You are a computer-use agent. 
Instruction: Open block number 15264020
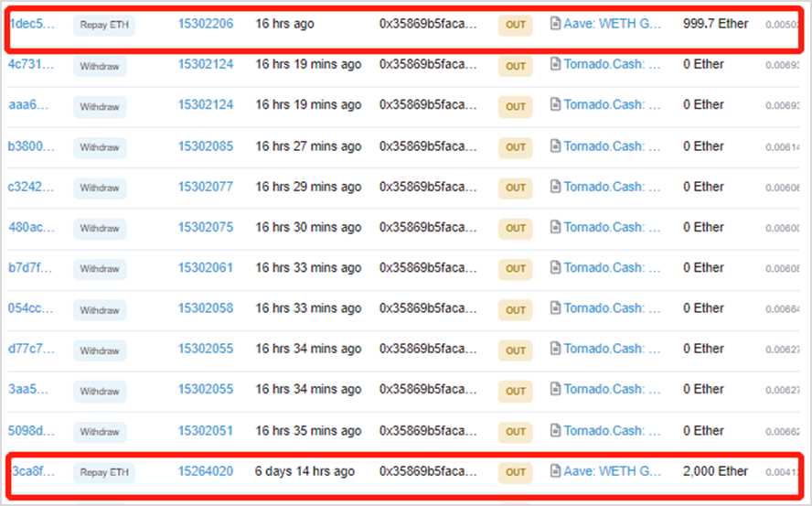205,471
